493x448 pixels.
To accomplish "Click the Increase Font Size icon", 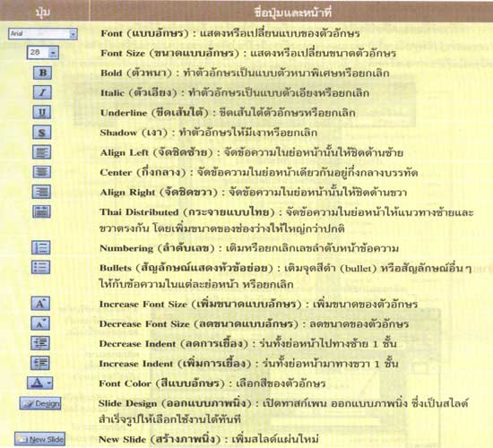I will coord(40,304).
